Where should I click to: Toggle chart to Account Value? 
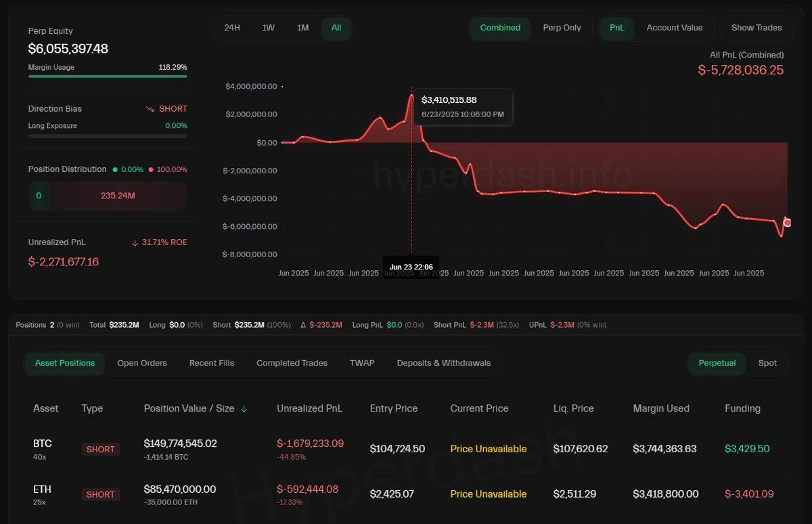point(675,28)
